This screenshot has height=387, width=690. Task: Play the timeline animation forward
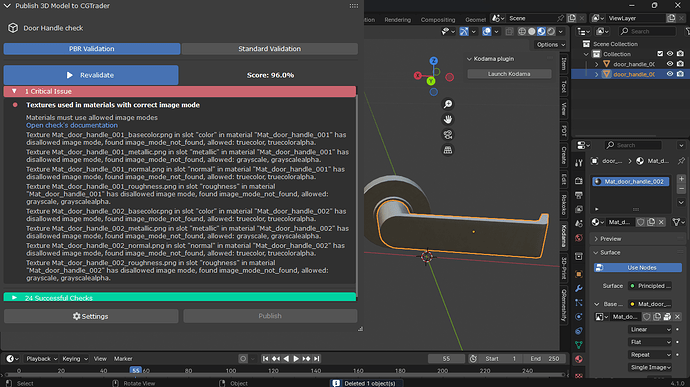coord(296,359)
